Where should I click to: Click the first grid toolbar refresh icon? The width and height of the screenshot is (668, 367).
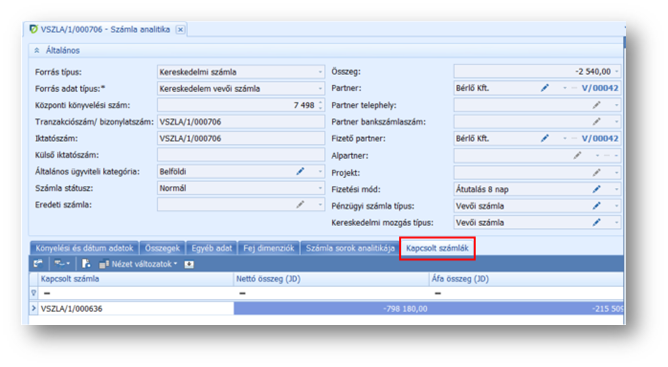tap(38, 264)
